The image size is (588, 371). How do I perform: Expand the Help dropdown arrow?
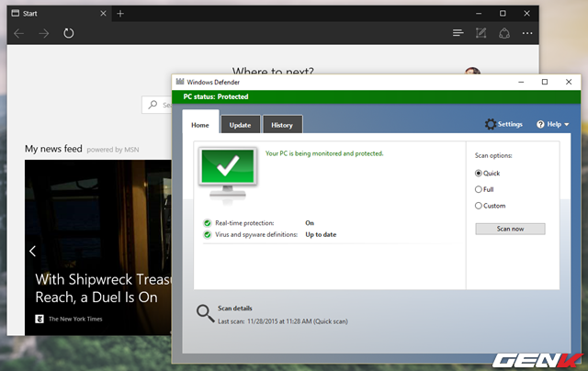[567, 124]
